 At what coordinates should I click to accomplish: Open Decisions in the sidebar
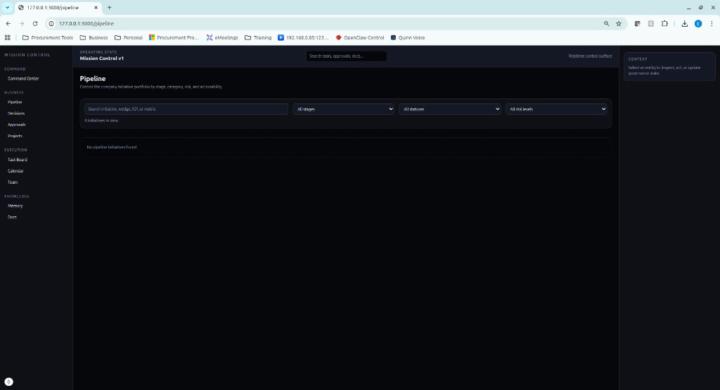[x=16, y=113]
